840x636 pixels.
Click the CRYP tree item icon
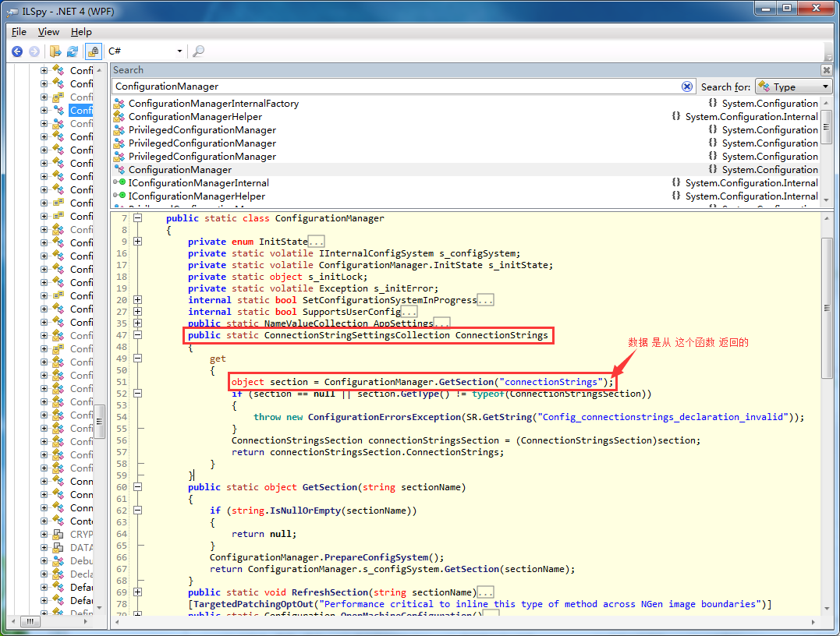coord(58,534)
